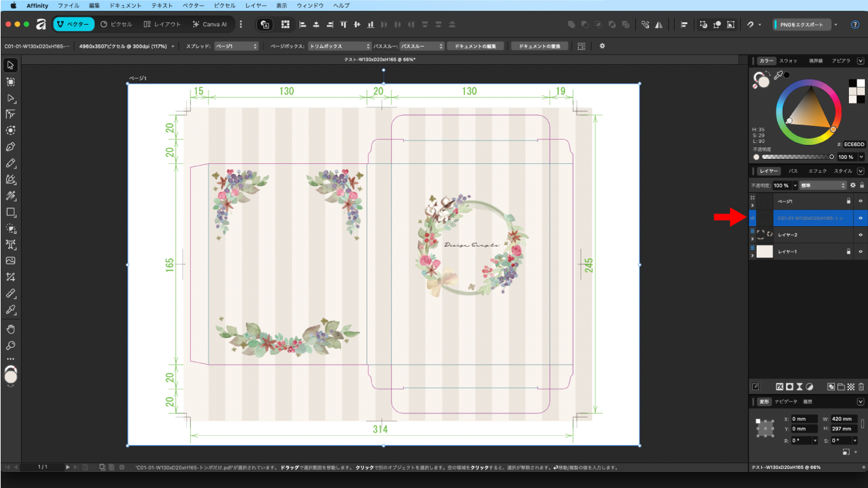The image size is (868, 488).
Task: Click the Add Group folder icon
Action: point(841,386)
